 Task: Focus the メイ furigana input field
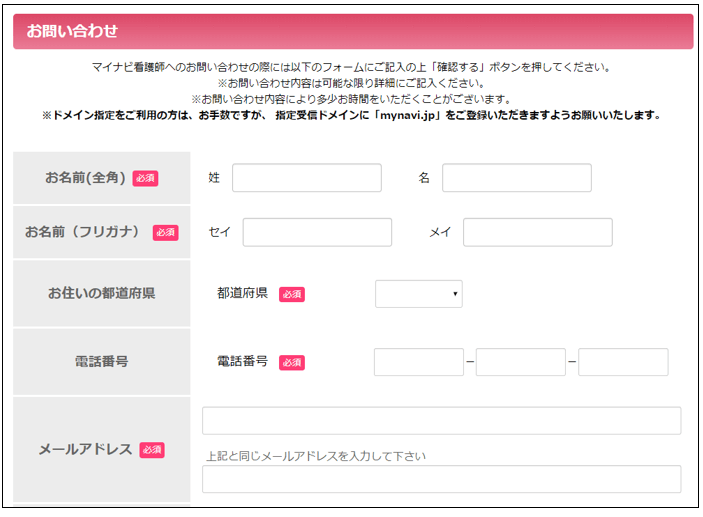[537, 232]
